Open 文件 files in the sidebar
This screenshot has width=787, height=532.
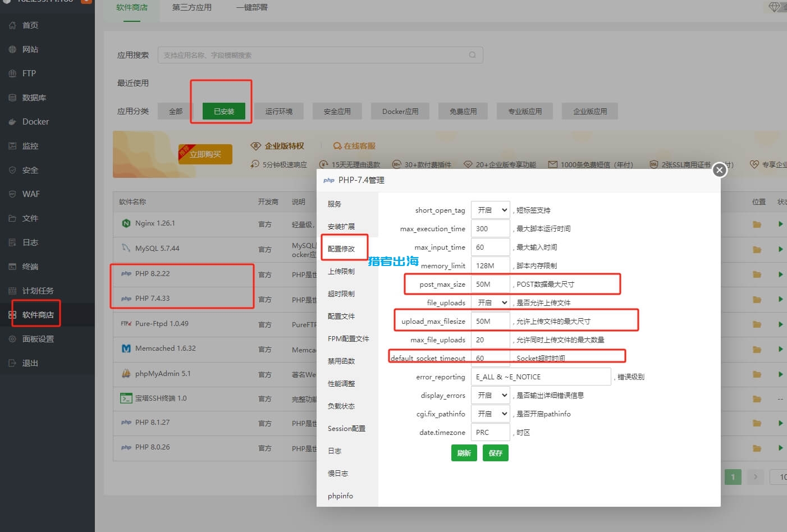click(x=30, y=218)
